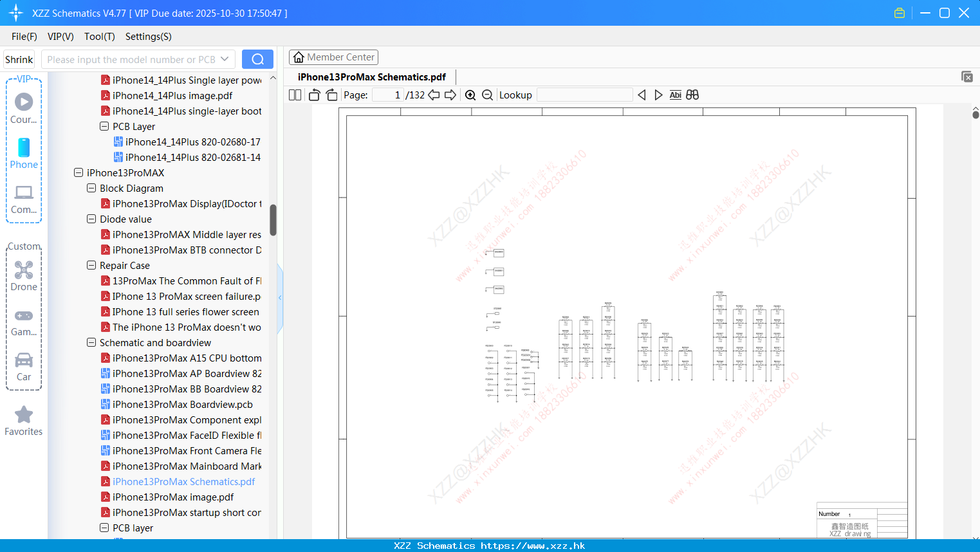
Task: Click the XZZ Schematics logo icon
Action: 16,13
